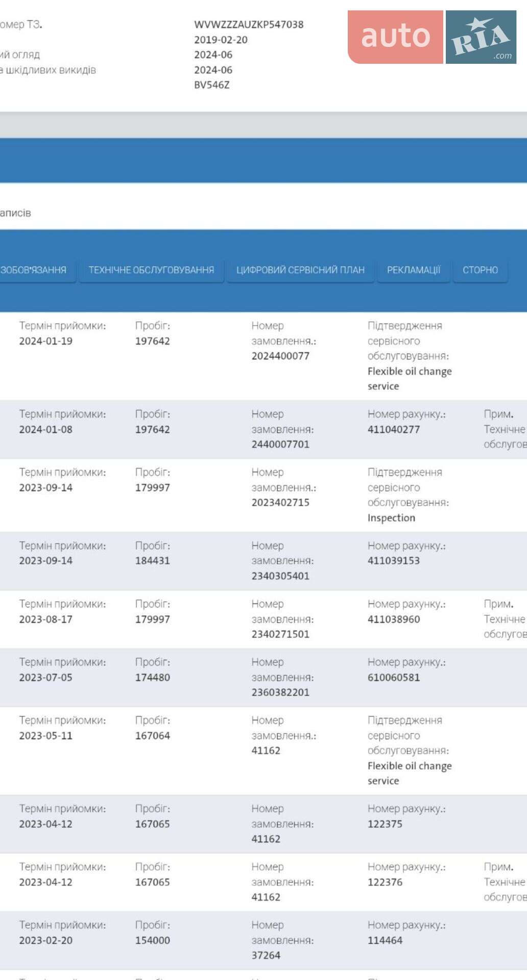Open the ТЕХНІЧНЕ ОБСЛУГОВУВАННЯ tab
The width and height of the screenshot is (527, 980).
151,270
